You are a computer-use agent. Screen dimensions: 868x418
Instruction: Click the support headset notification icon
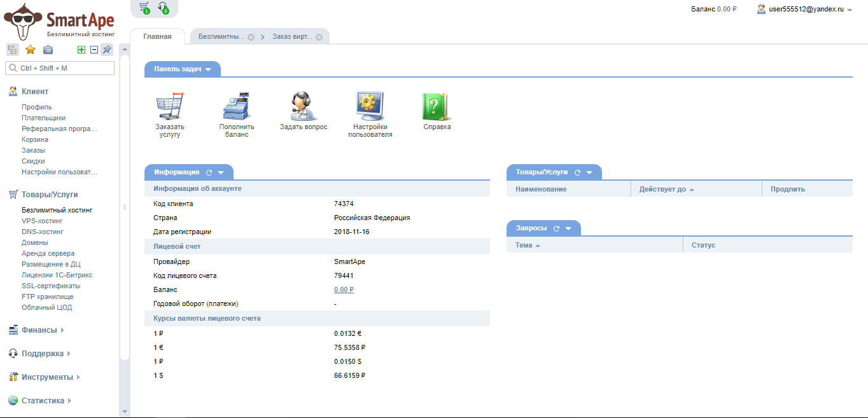click(164, 8)
